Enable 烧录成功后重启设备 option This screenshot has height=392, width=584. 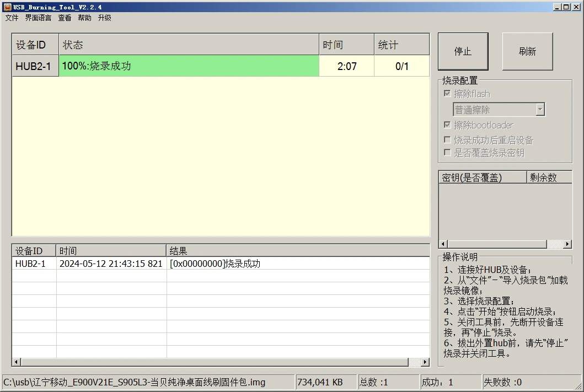[x=447, y=140]
